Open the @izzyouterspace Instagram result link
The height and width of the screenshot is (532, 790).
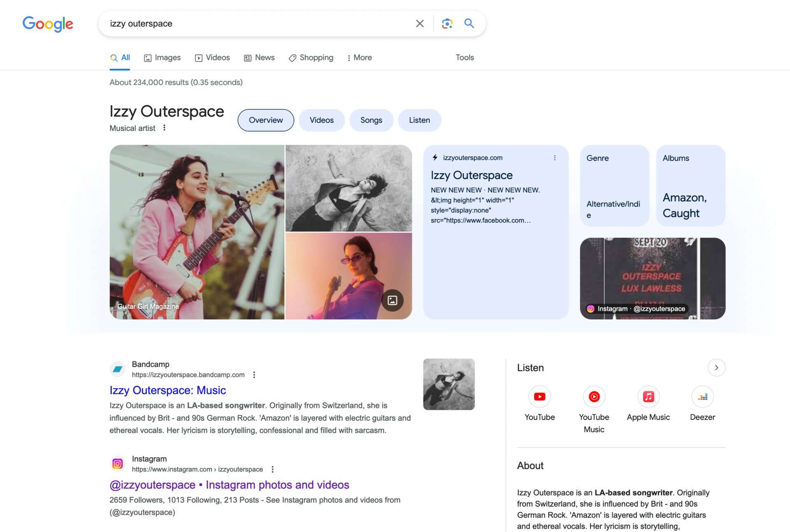(x=229, y=485)
